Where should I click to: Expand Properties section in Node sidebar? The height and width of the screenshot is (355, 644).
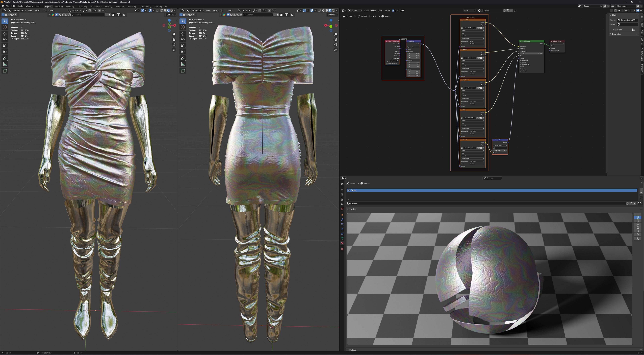(x=616, y=34)
